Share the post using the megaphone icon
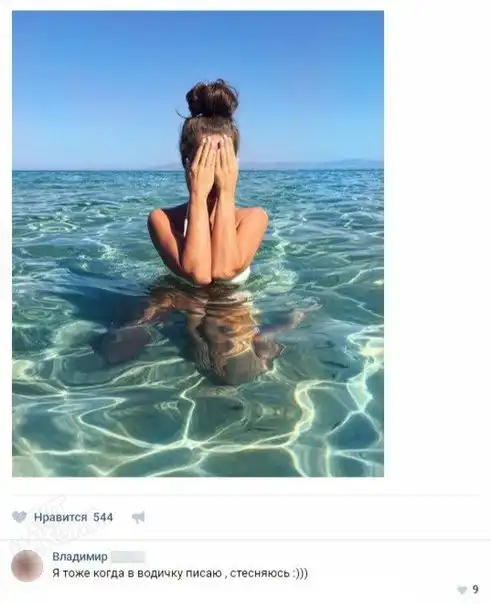This screenshot has height=604, width=491. (x=138, y=517)
